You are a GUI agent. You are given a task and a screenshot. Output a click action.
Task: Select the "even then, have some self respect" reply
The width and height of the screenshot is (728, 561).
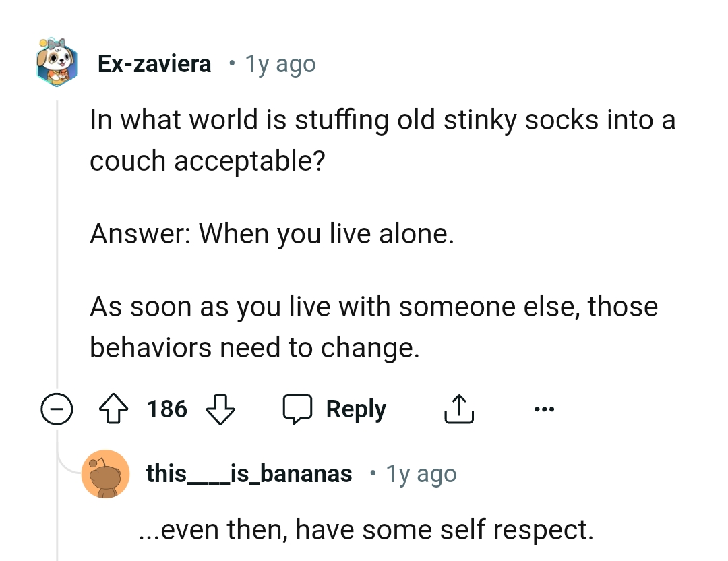click(366, 530)
